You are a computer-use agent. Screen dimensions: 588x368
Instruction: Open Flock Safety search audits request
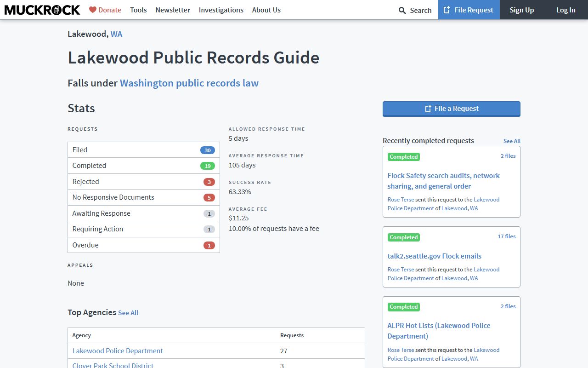443,181
